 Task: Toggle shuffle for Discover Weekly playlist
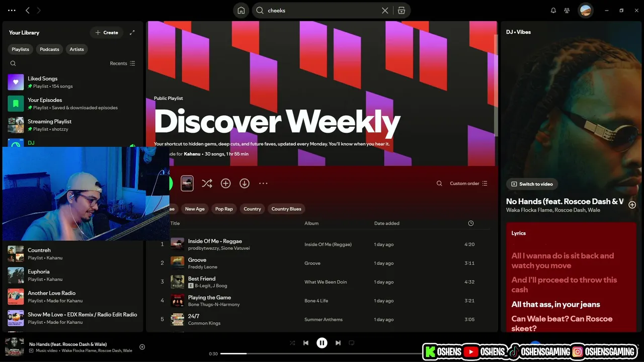(207, 184)
